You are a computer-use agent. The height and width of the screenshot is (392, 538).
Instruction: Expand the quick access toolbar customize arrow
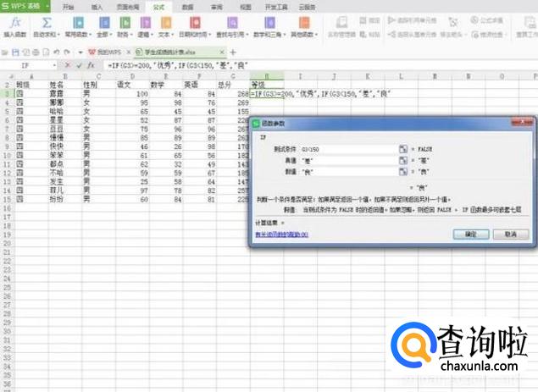80,52
